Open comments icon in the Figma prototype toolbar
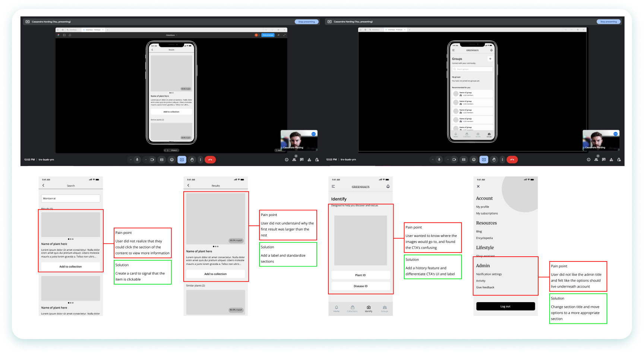This screenshot has width=644, height=354. click(70, 35)
